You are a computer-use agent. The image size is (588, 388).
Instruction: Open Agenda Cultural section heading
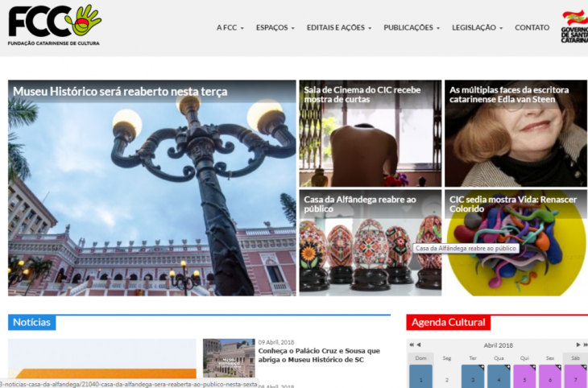449,323
